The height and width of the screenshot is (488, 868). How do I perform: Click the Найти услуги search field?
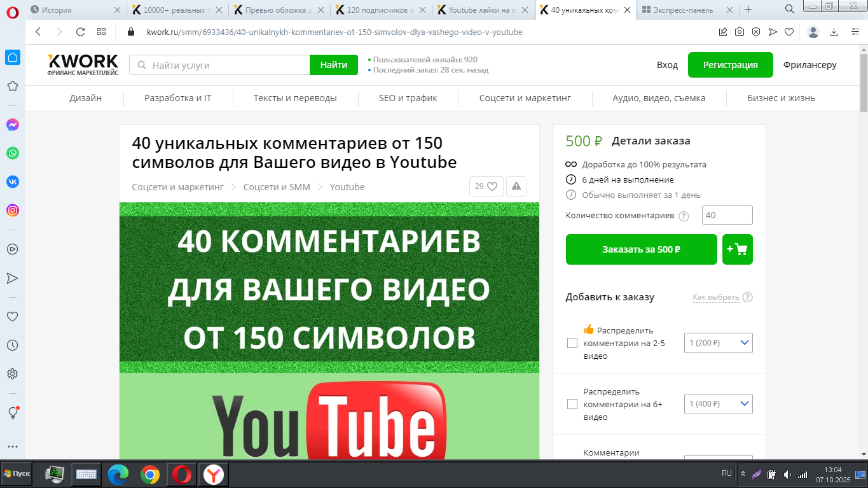219,65
